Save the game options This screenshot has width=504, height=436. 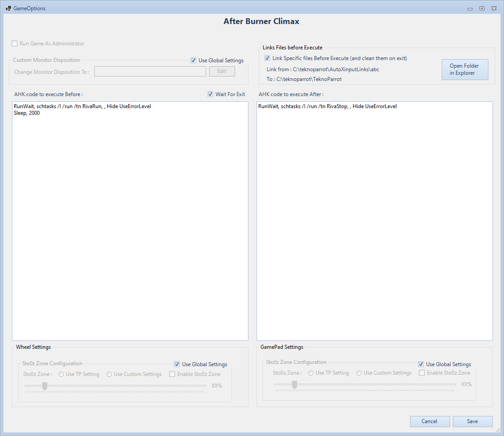pyautogui.click(x=472, y=421)
